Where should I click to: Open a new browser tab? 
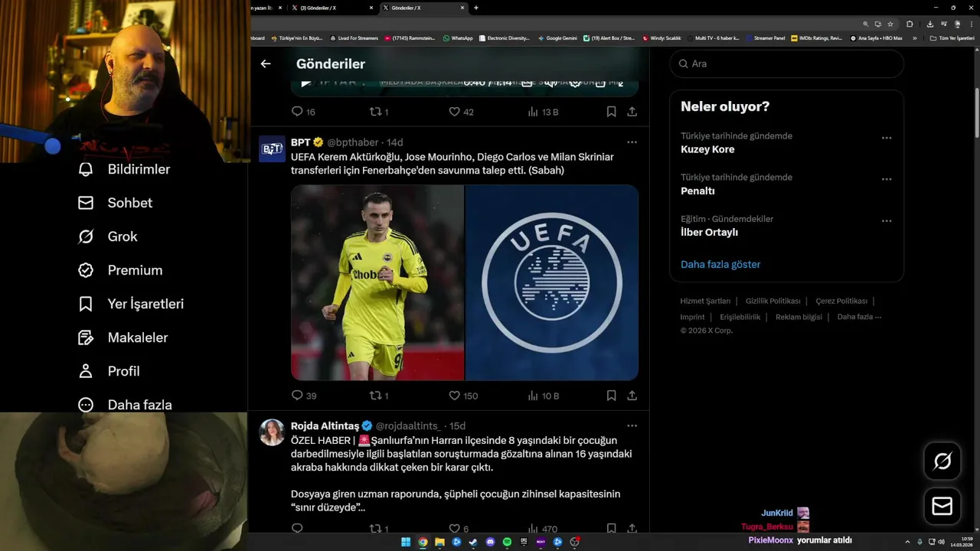coord(476,8)
